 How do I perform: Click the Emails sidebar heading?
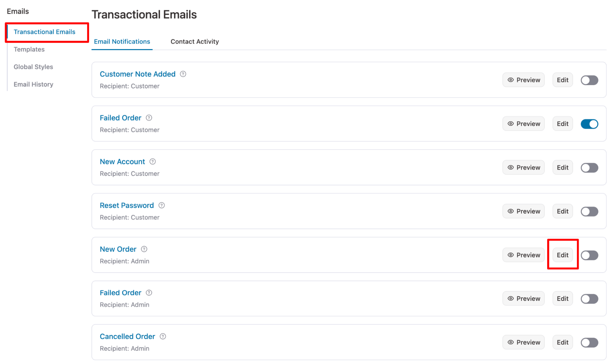[x=18, y=11]
